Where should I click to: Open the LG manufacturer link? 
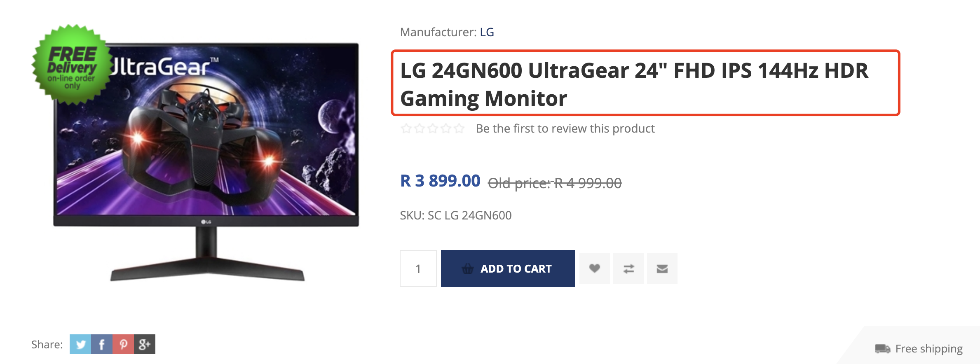[x=487, y=32]
